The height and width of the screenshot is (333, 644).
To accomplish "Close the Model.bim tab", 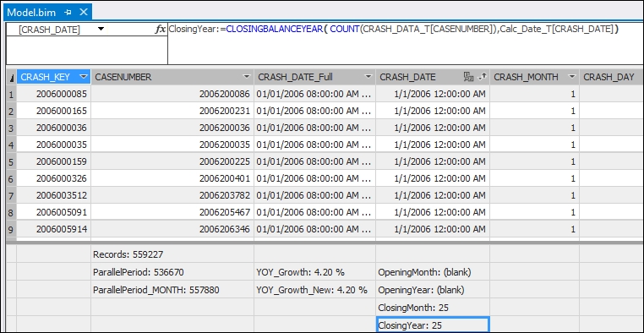I will 84,13.
